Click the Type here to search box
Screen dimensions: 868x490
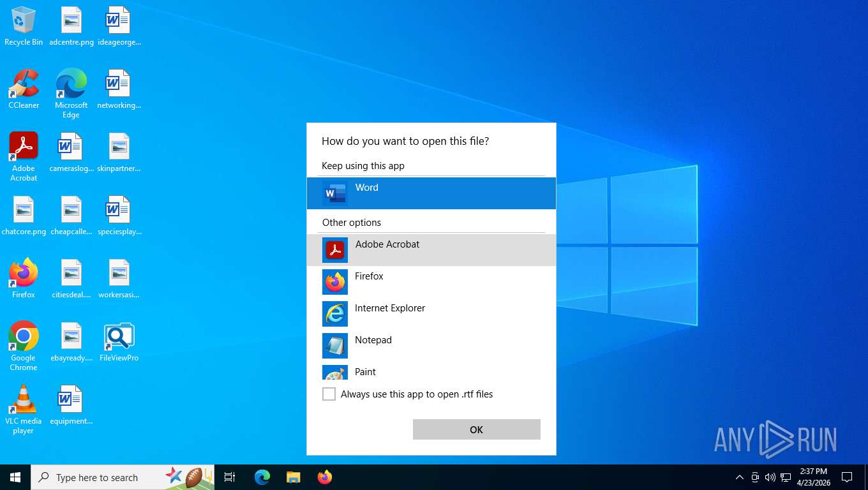coord(123,477)
